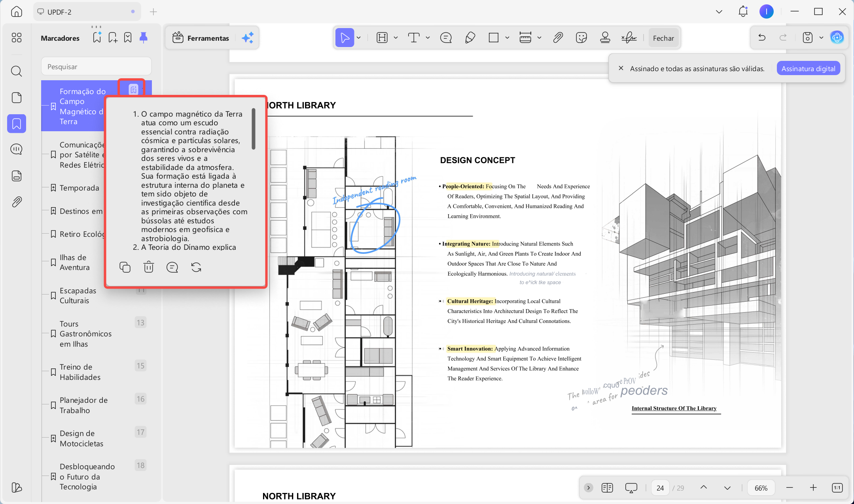Open the AI sparkle assistant

pos(248,38)
